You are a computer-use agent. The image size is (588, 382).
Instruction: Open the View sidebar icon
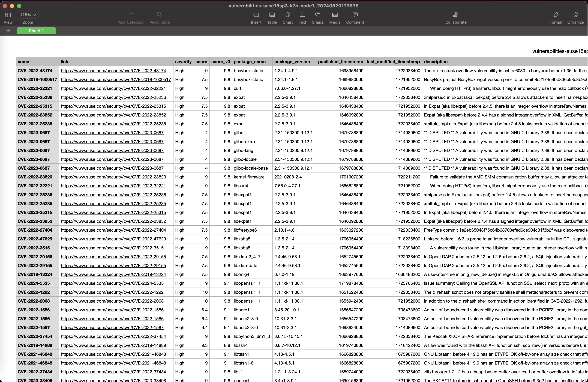click(x=8, y=15)
